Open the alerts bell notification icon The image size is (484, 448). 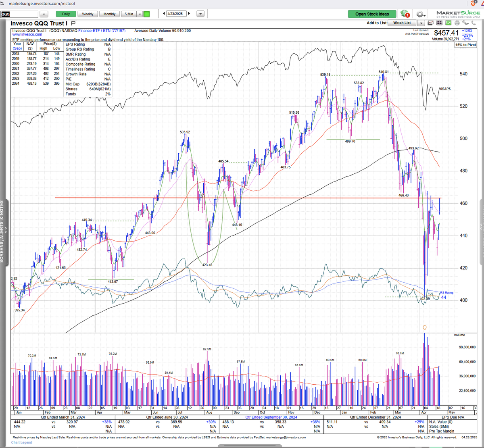[x=405, y=14]
